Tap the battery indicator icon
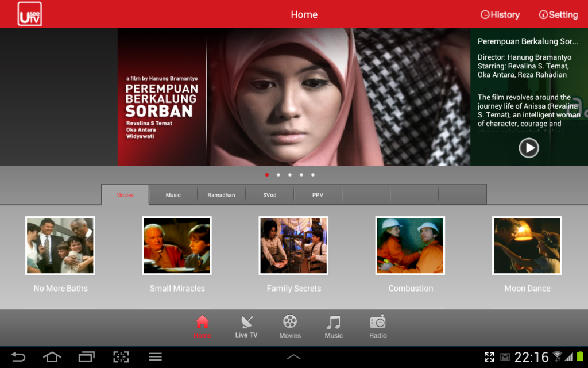The height and width of the screenshot is (368, 588). coord(580,356)
